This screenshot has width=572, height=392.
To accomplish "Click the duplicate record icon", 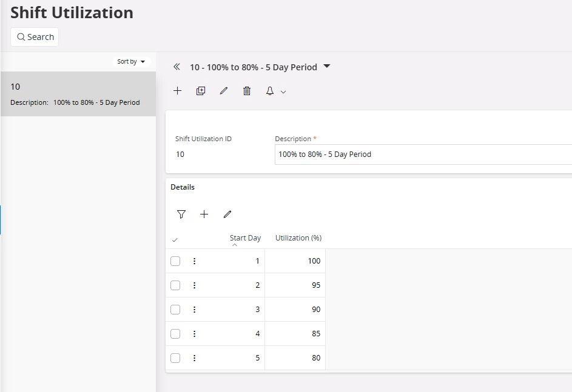I will tap(201, 91).
